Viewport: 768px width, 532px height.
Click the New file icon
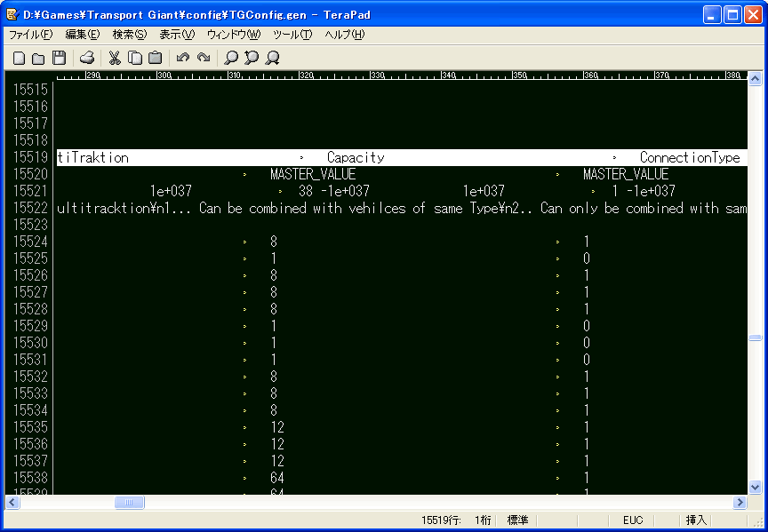(x=19, y=59)
